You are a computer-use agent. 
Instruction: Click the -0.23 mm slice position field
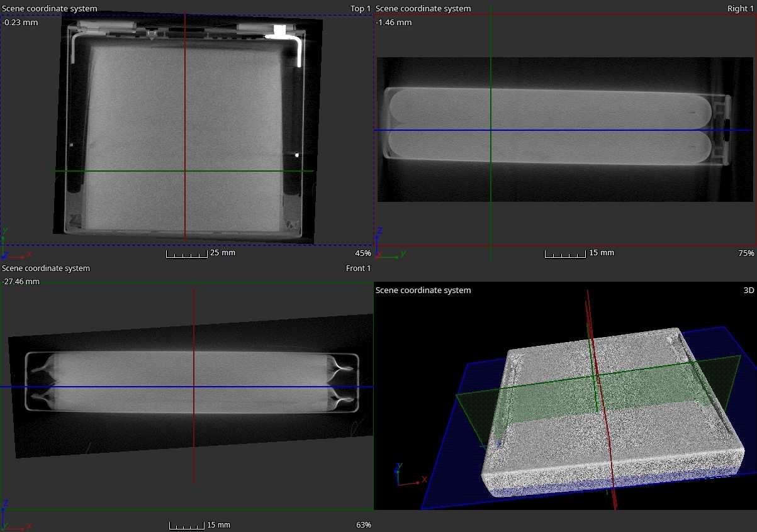click(x=20, y=22)
